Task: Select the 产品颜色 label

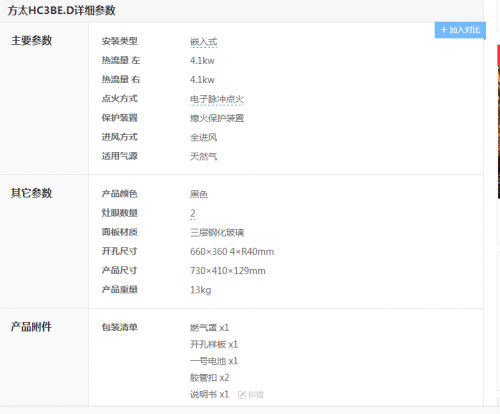Action: pos(120,194)
